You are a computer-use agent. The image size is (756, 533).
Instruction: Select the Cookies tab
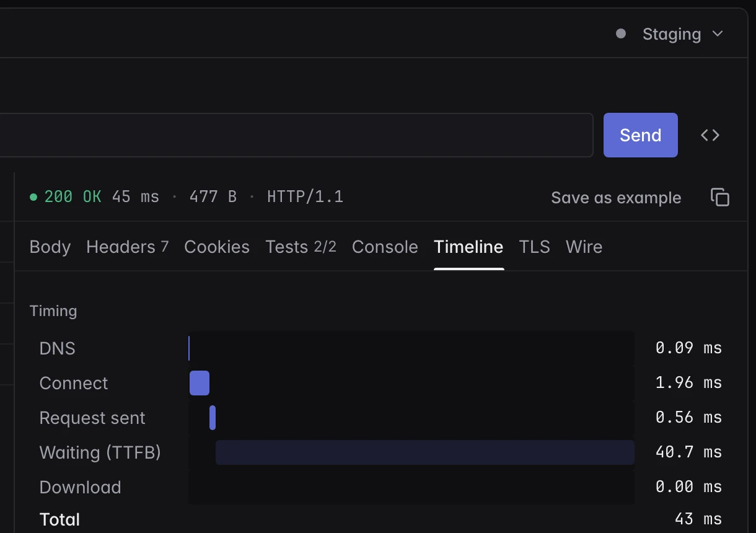217,247
